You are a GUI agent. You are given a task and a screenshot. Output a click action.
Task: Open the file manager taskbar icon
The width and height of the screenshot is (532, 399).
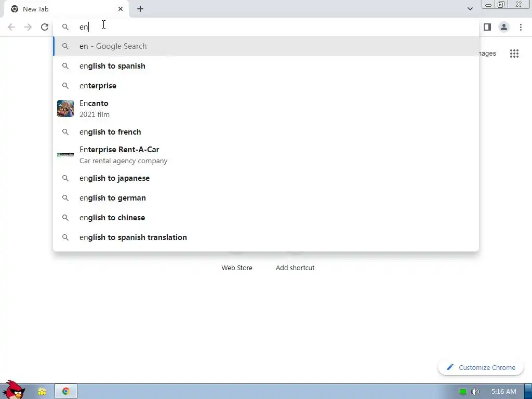coord(42,392)
